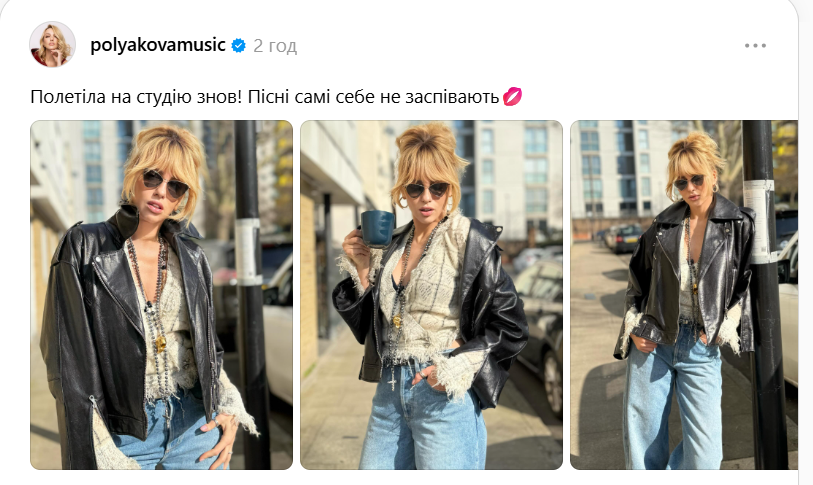This screenshot has width=813, height=485.
Task: Open the first photo with black lamppost
Action: [161, 295]
